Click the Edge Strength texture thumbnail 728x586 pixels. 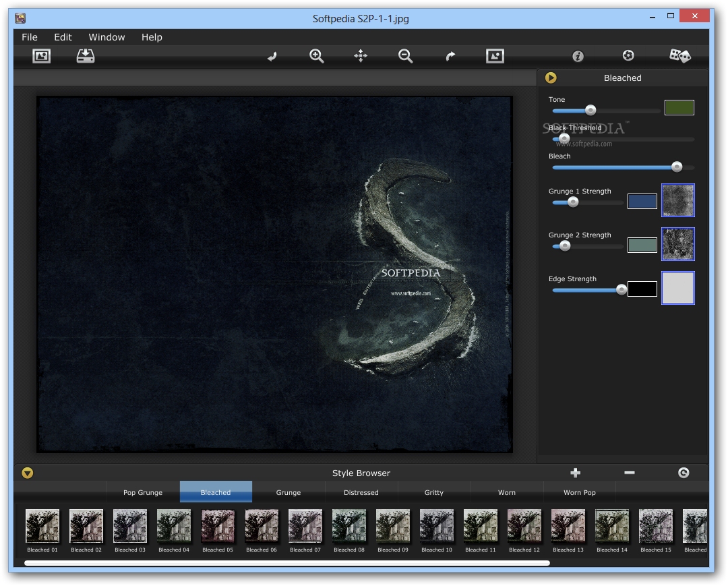tap(678, 288)
